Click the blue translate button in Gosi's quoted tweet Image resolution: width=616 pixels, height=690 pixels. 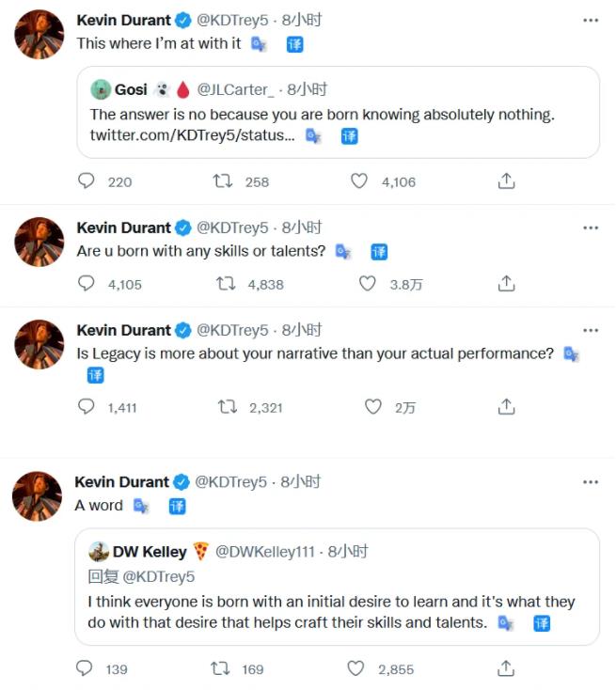349,136
